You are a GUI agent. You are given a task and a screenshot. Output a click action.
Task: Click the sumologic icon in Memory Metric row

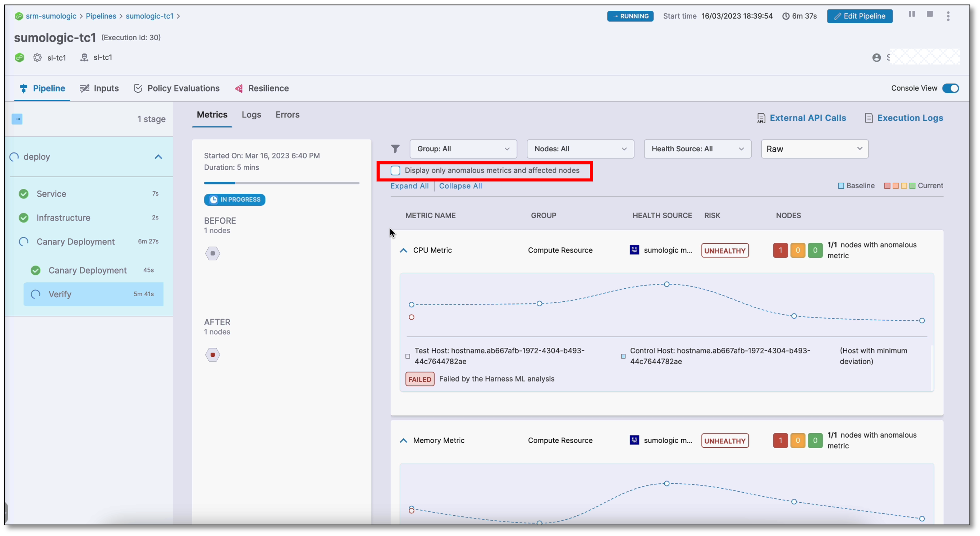click(x=634, y=440)
